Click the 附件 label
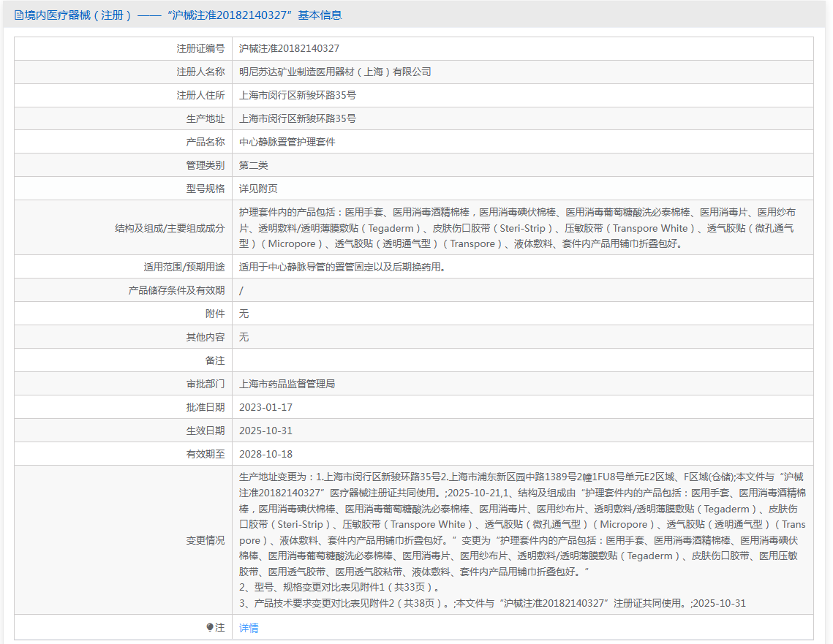The height and width of the screenshot is (644, 833). pos(215,314)
